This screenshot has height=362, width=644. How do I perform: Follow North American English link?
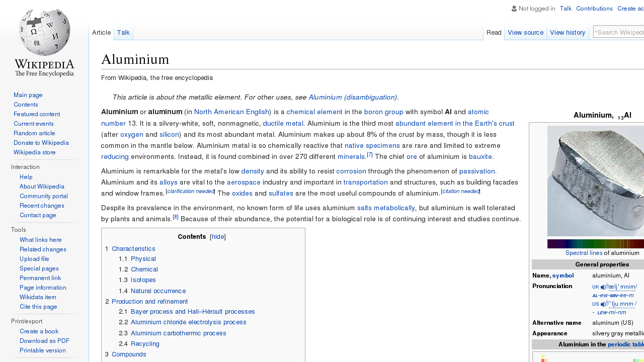tap(231, 112)
